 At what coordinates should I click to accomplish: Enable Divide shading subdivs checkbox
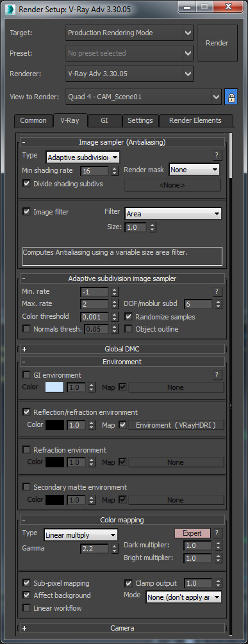[x=27, y=184]
